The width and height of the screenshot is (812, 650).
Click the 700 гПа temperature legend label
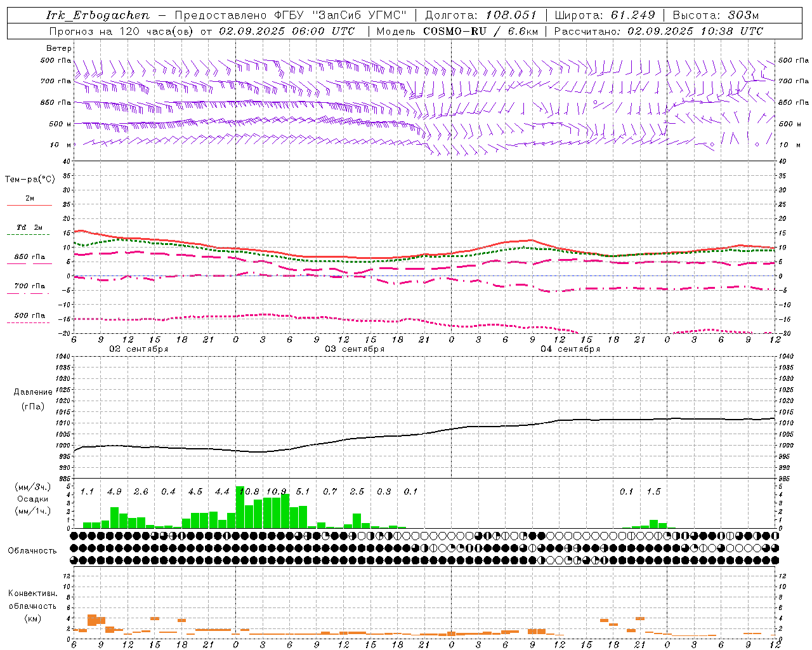tap(30, 286)
